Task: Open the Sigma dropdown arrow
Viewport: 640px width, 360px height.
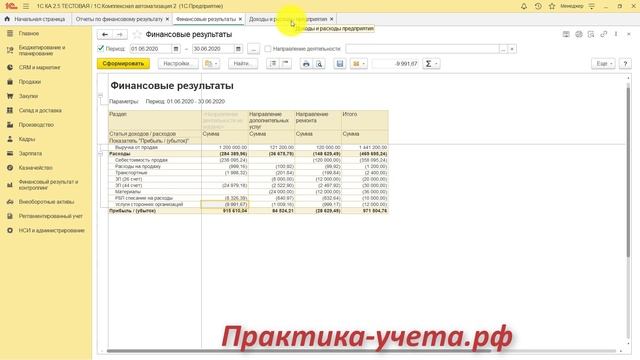Action: click(x=436, y=64)
